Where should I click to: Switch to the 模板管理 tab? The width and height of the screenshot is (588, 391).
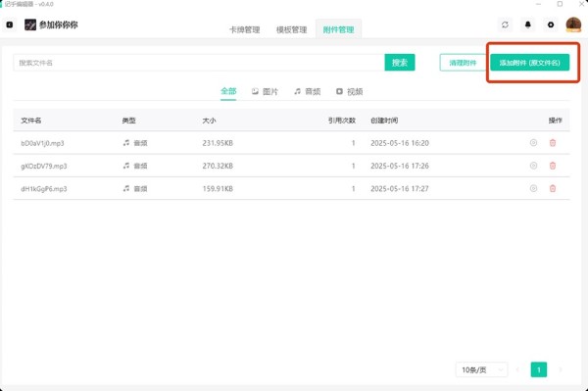point(291,29)
